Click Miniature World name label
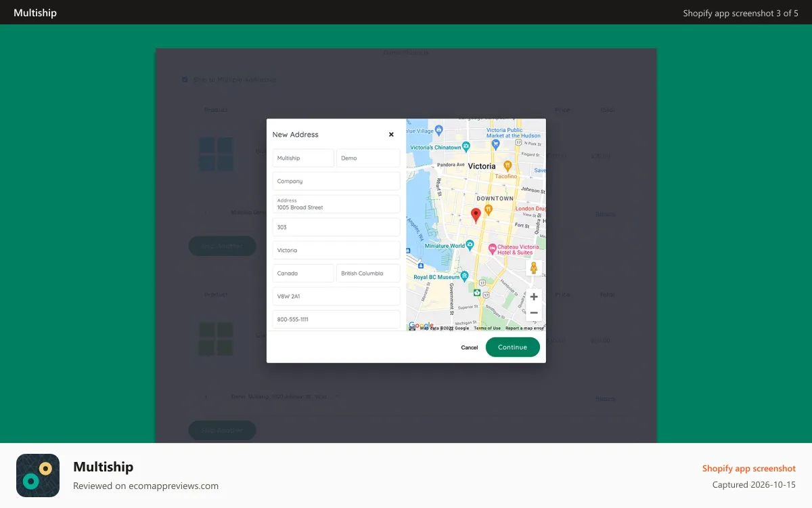 coord(445,246)
